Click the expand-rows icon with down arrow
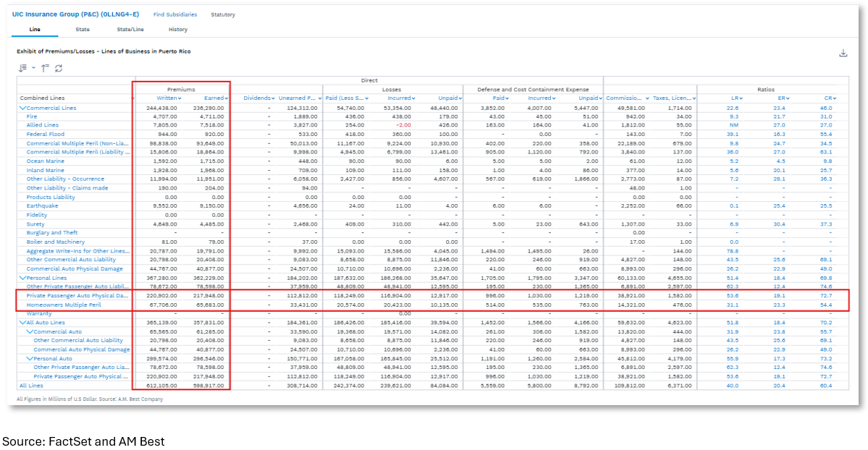This screenshot has height=450, width=868. click(22, 68)
